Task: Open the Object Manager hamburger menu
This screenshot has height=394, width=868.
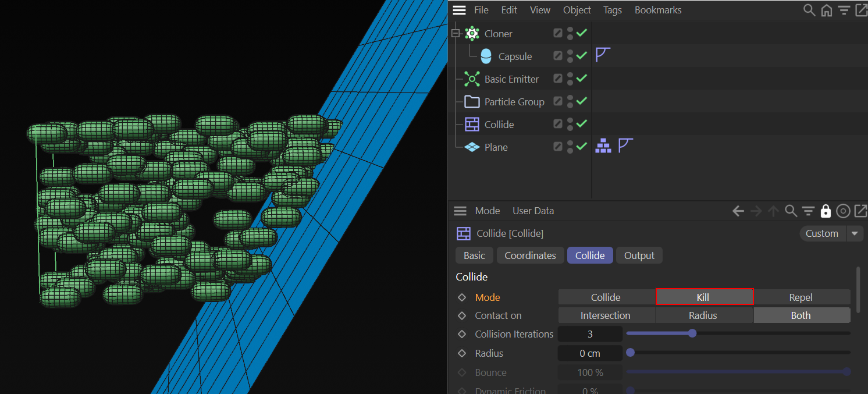Action: click(460, 10)
